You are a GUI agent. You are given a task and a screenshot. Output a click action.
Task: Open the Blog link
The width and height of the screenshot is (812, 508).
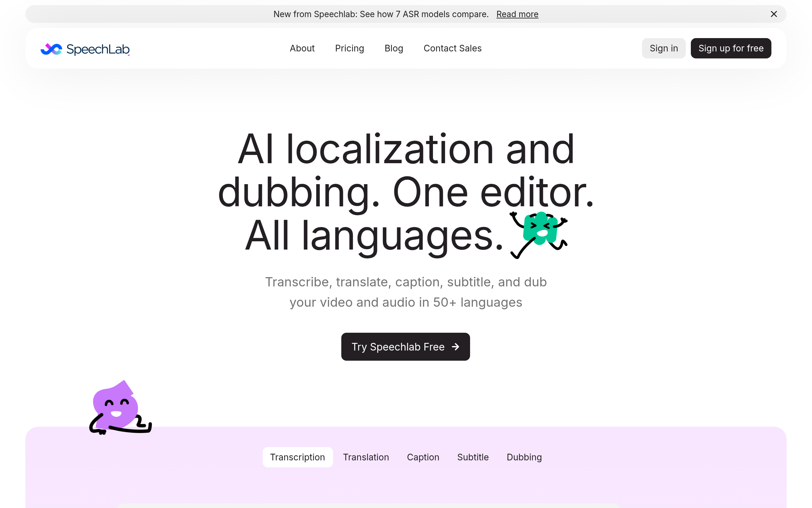(x=394, y=48)
